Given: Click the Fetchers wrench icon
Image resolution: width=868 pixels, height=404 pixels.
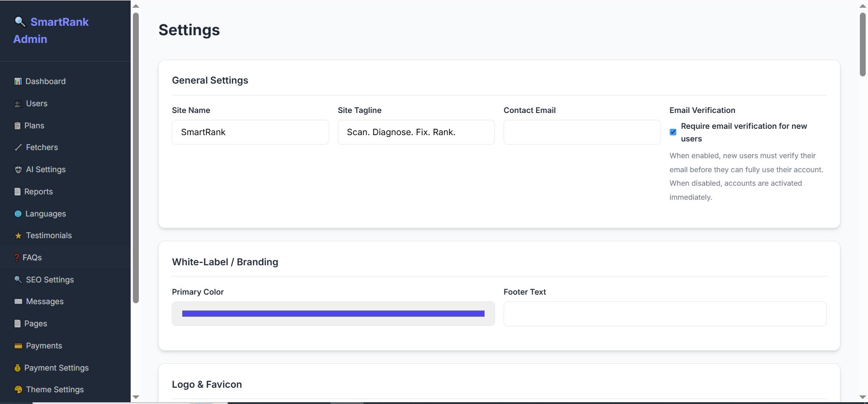Looking at the screenshot, I should point(18,147).
